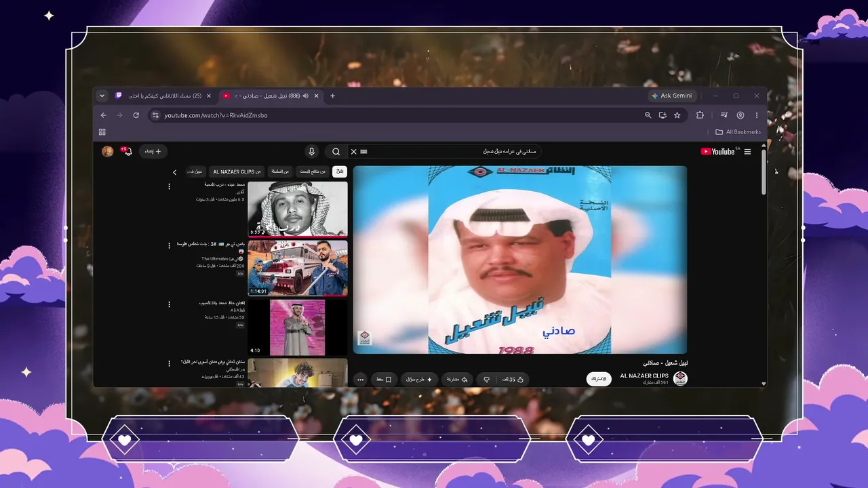Open the Chrome three-dot menu

coord(757,115)
